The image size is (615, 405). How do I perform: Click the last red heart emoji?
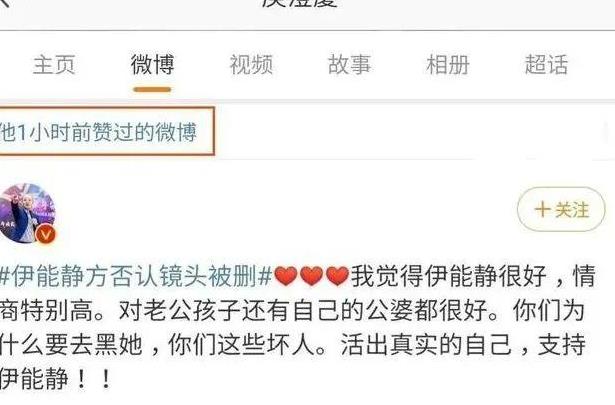[337, 275]
